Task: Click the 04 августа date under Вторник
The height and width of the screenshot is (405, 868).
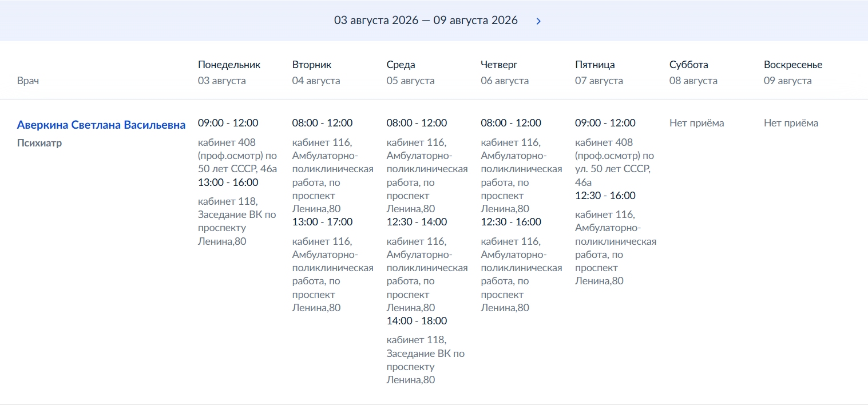Action: 316,81
